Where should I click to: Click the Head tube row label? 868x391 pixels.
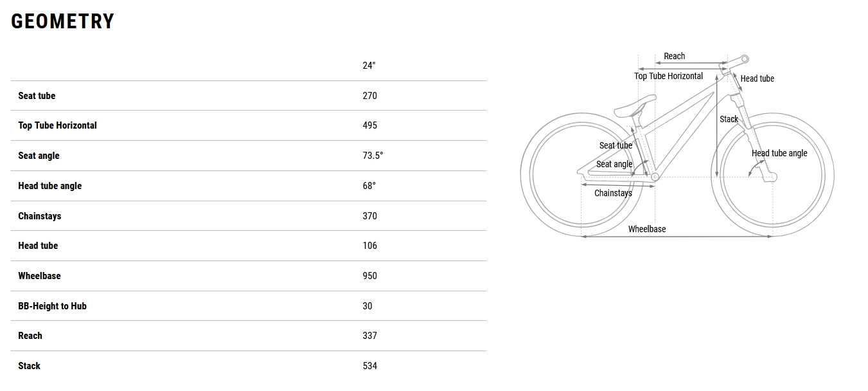coord(38,246)
